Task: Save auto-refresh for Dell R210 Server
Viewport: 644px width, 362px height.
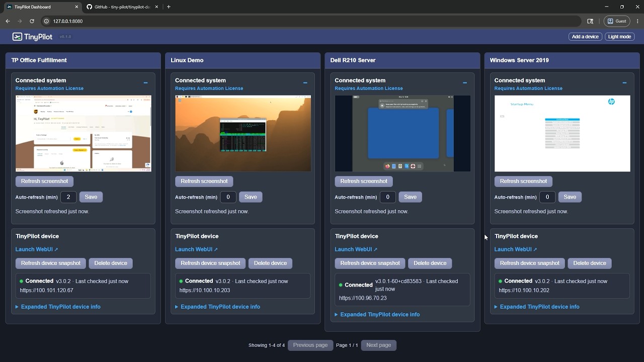Action: pos(410,197)
